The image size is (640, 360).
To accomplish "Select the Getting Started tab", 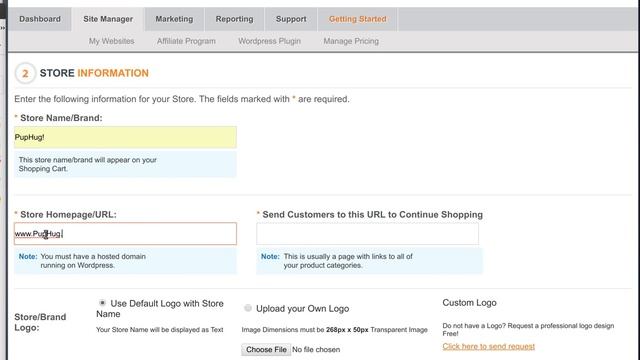I will pos(358,19).
